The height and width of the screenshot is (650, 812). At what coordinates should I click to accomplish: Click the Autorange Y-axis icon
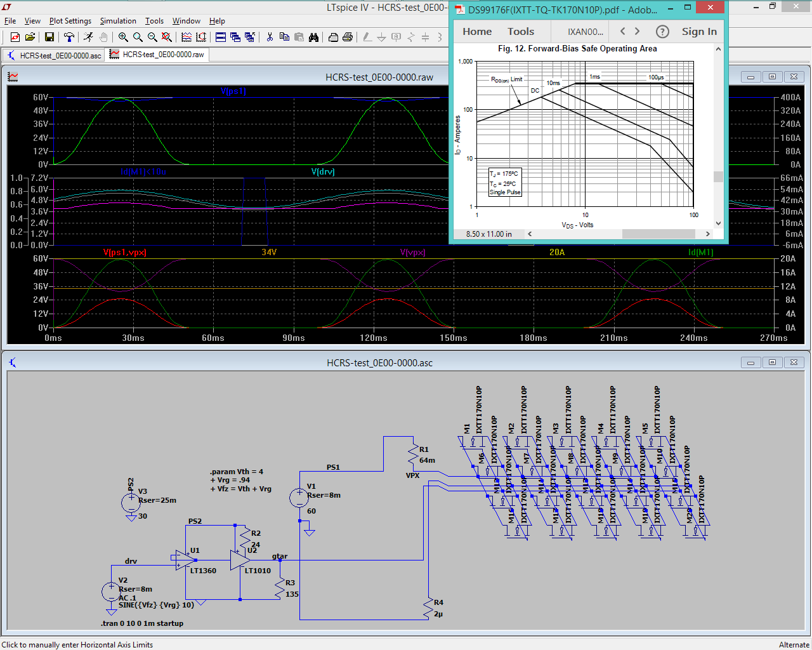201,37
